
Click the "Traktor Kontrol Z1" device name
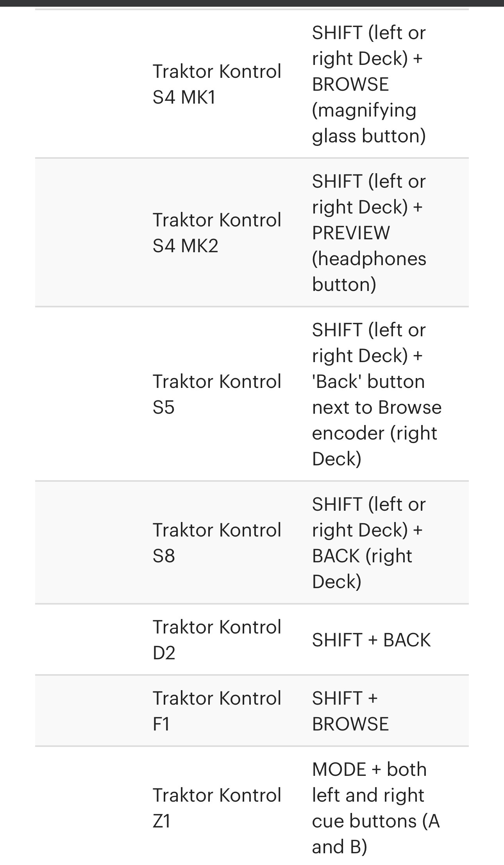(217, 808)
